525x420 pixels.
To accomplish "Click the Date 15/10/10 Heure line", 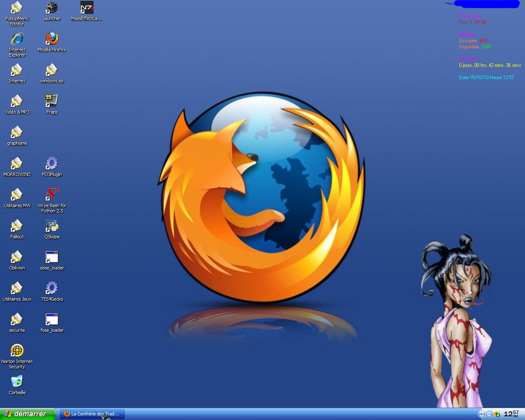I will (486, 78).
